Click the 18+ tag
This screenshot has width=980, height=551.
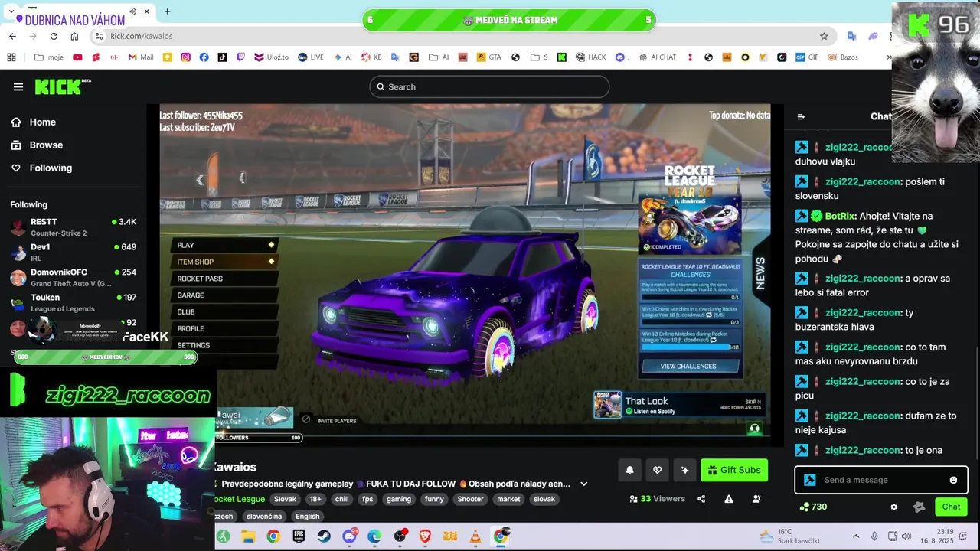[315, 499]
